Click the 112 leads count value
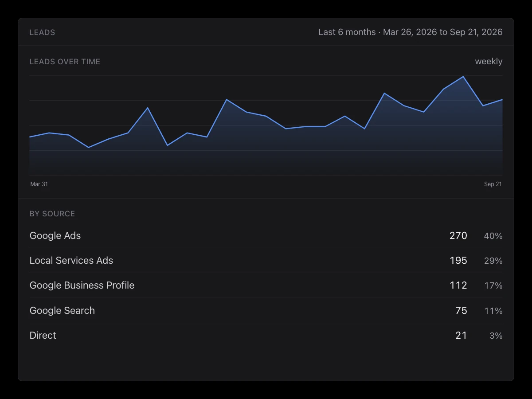This screenshot has width=532, height=399. (x=458, y=286)
